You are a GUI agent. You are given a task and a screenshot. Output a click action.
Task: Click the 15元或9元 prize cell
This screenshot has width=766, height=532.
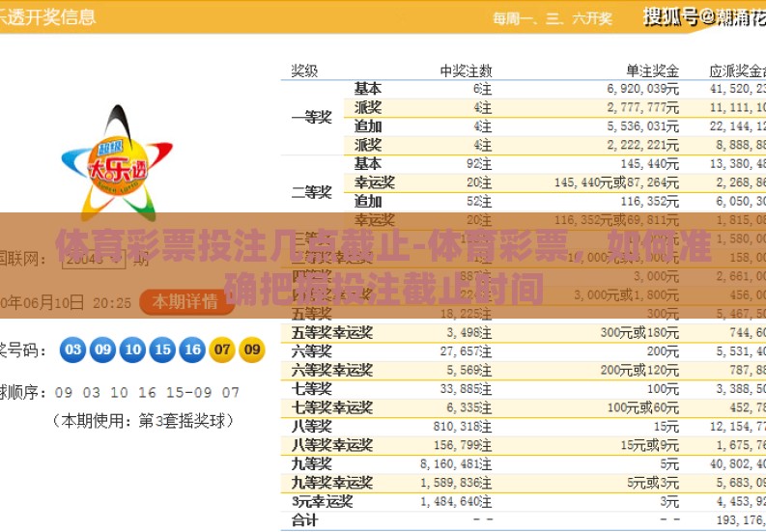(x=650, y=445)
